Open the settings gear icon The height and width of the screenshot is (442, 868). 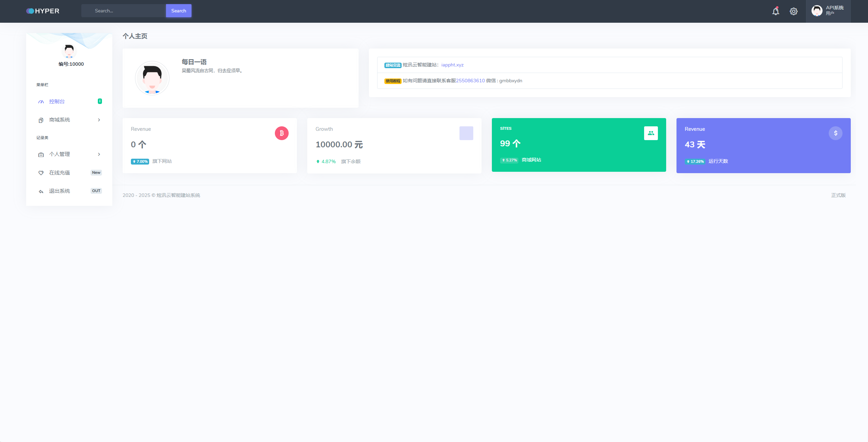tap(794, 11)
